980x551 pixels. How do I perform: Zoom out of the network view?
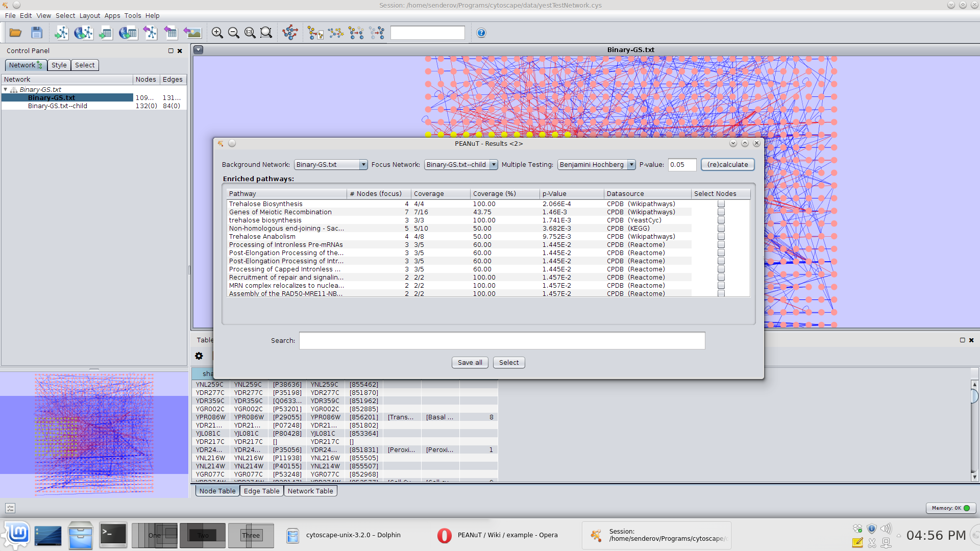click(x=234, y=33)
